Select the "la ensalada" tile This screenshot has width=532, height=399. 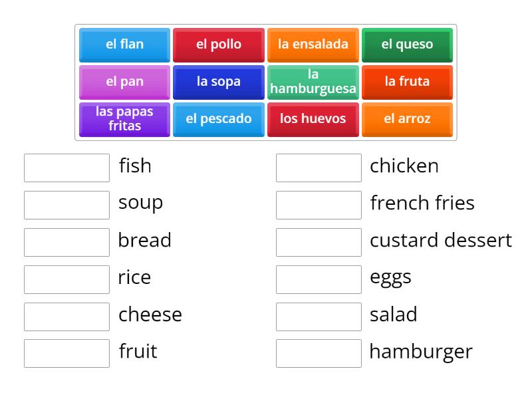[313, 45]
